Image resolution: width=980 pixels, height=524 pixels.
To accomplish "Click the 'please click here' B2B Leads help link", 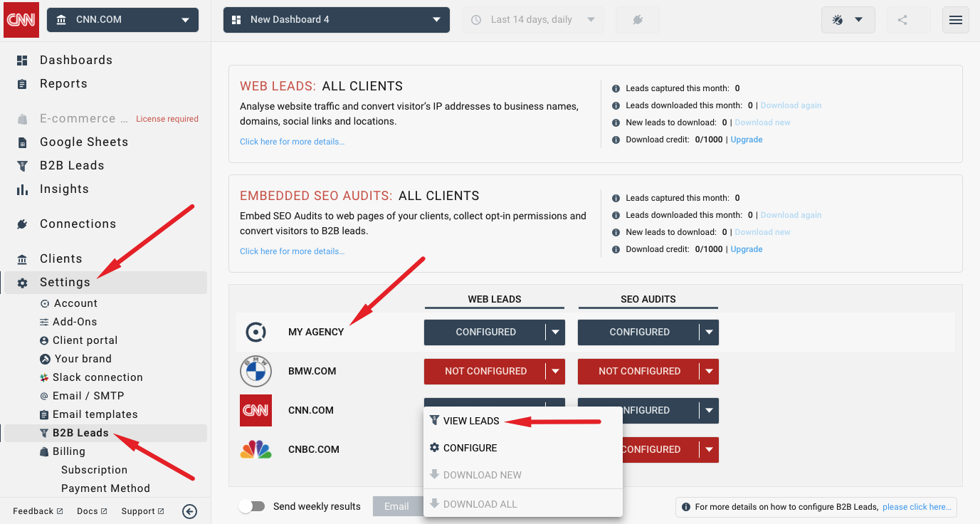I will 916,507.
